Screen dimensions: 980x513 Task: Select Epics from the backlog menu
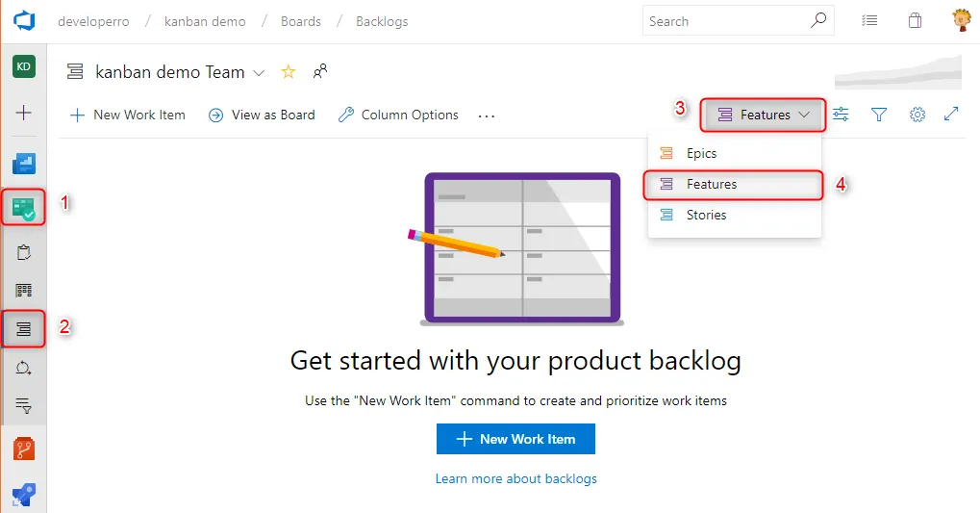coord(701,153)
